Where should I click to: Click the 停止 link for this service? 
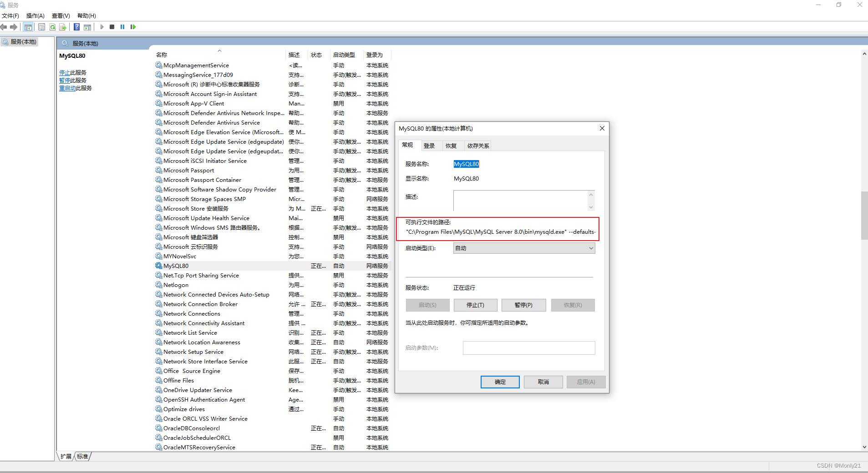click(65, 73)
